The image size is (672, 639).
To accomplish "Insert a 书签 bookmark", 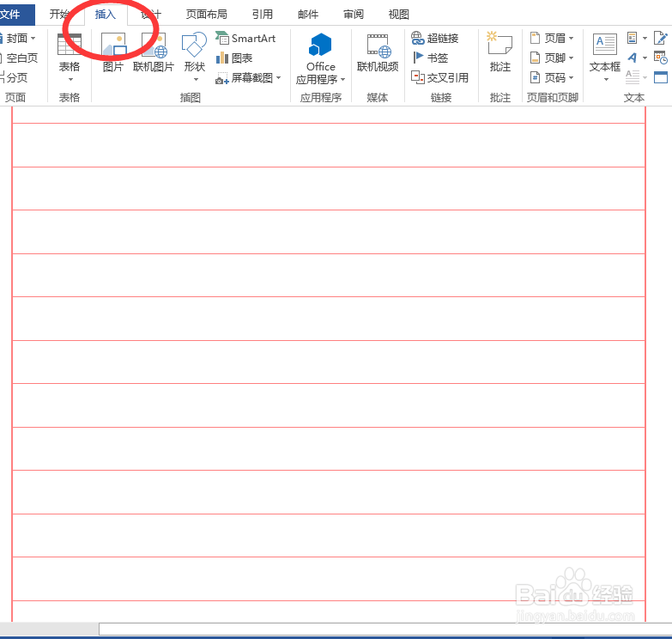I will tap(430, 58).
